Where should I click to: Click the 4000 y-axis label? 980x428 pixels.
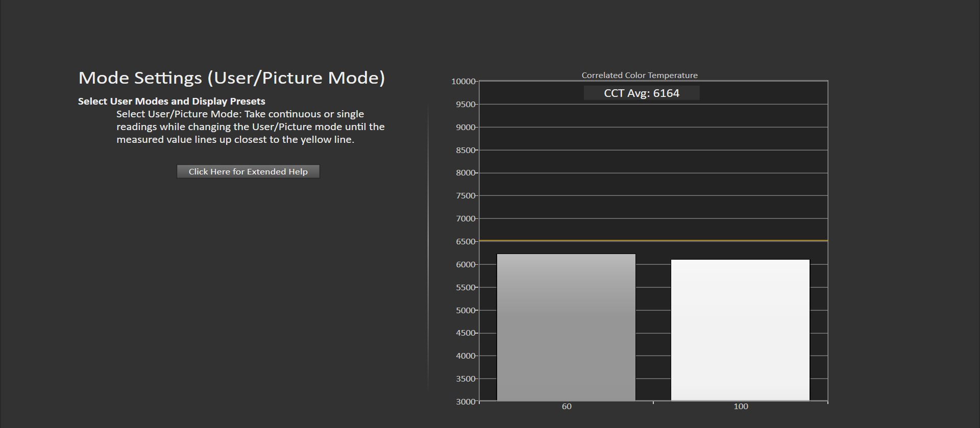pos(465,356)
